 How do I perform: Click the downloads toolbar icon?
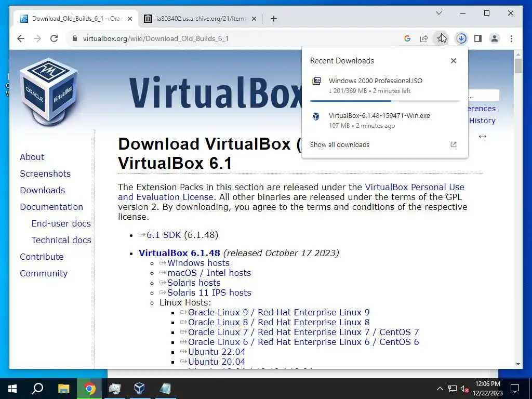tap(461, 38)
